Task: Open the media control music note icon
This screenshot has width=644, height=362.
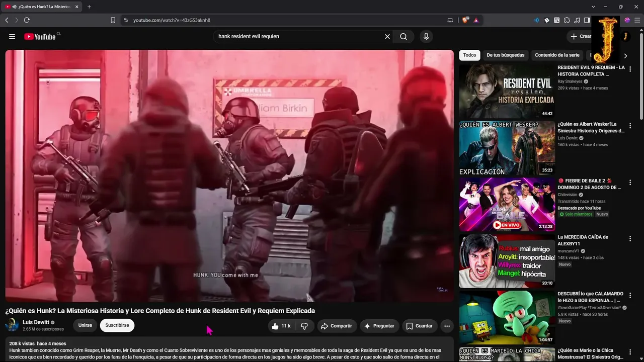Action: tap(577, 20)
